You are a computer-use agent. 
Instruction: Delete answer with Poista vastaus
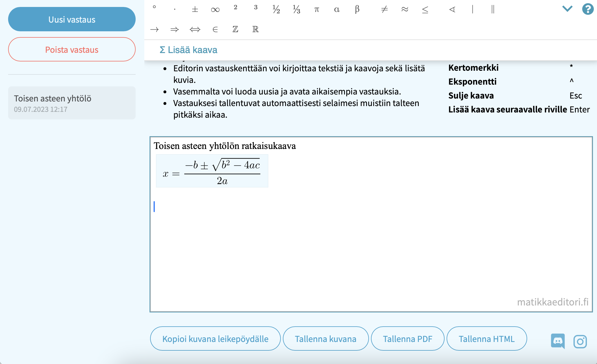click(72, 50)
